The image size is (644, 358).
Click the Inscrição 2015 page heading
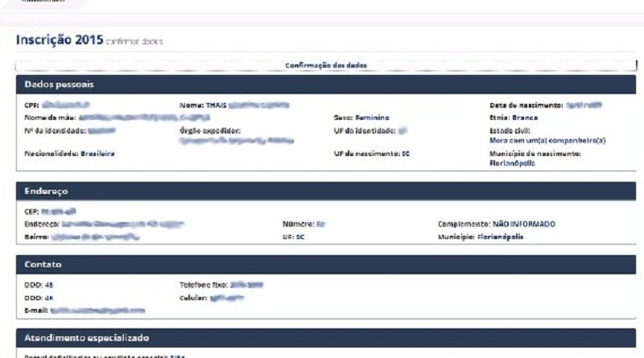pyautogui.click(x=58, y=39)
